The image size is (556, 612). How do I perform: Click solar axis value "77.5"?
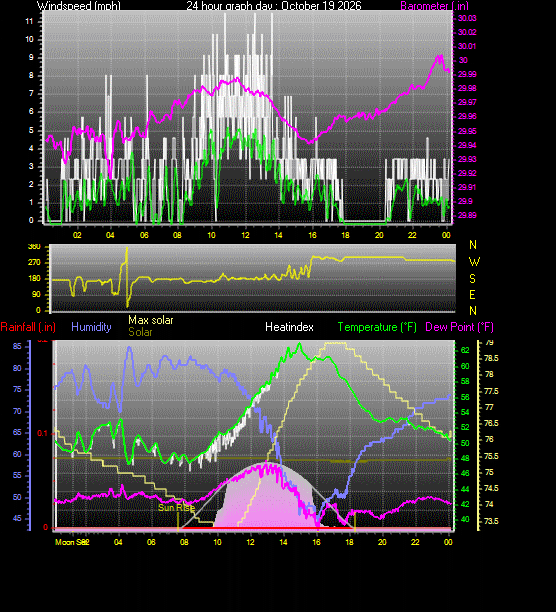(491, 391)
